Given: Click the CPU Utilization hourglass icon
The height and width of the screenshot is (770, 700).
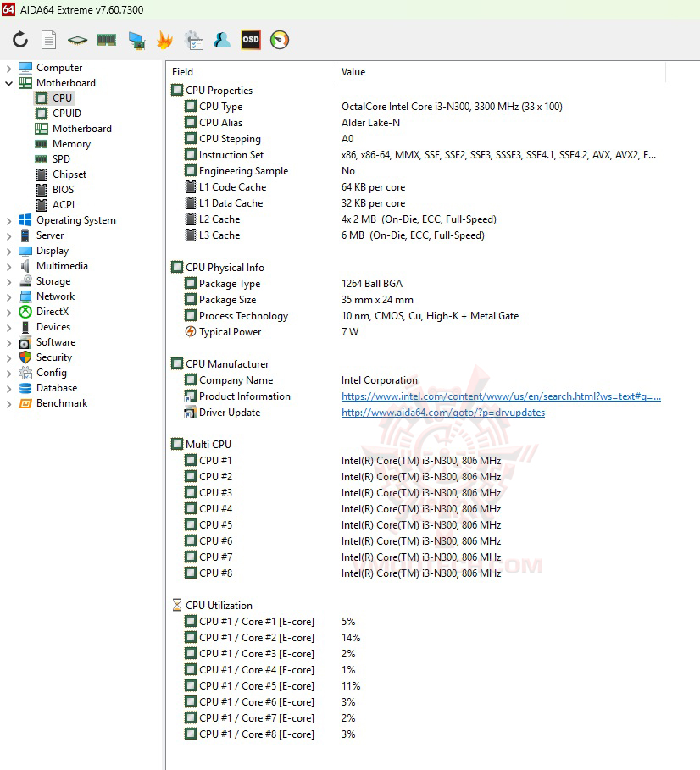Looking at the screenshot, I should [177, 605].
